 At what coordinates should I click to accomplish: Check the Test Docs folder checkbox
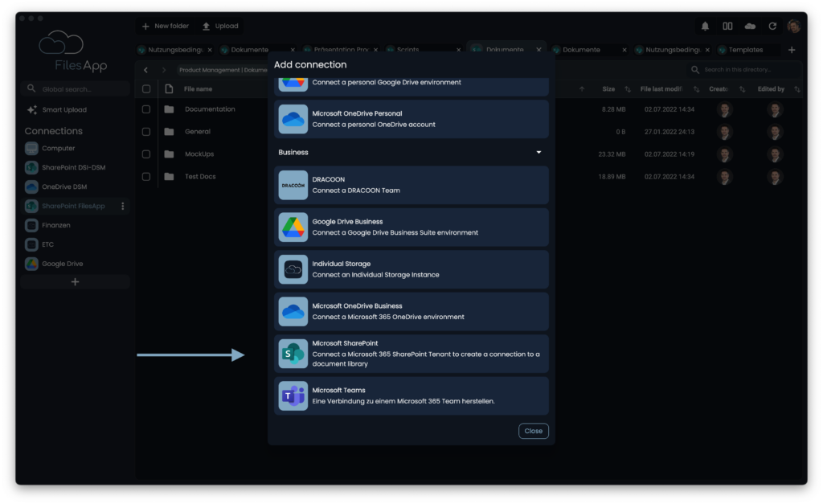coord(146,177)
